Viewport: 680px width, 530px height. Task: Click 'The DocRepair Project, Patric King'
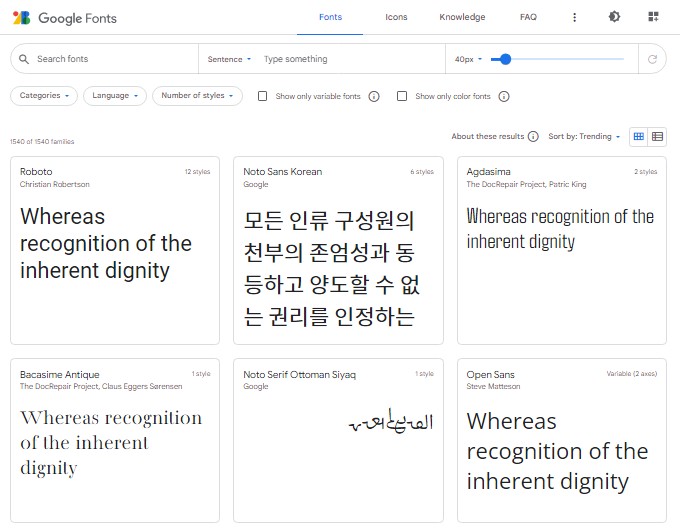[526, 184]
